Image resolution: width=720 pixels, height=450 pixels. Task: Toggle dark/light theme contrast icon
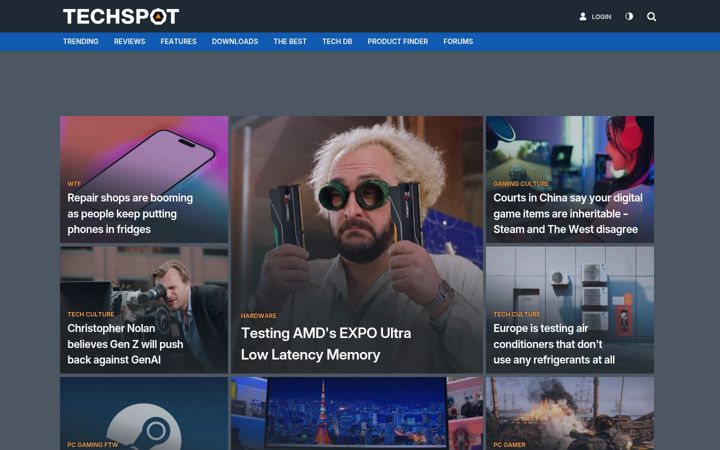[x=629, y=17]
